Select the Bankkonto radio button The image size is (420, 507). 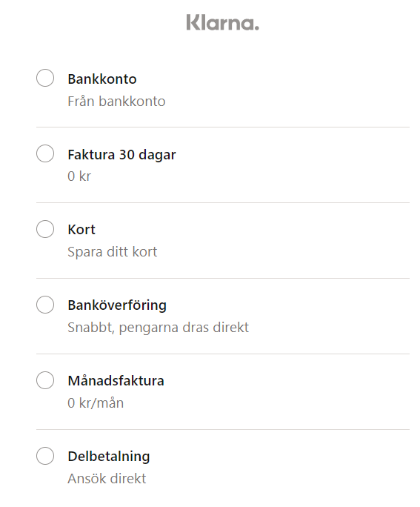45,78
